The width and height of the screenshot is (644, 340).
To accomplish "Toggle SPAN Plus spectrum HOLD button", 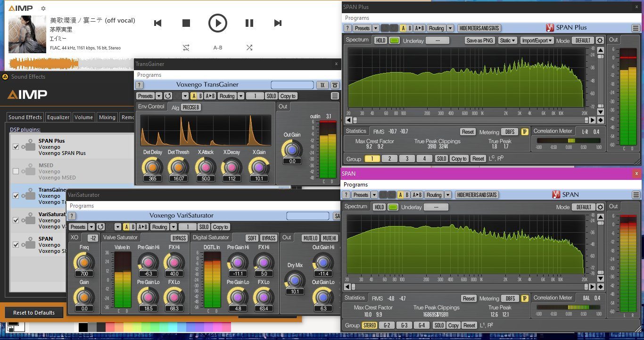I will [380, 40].
